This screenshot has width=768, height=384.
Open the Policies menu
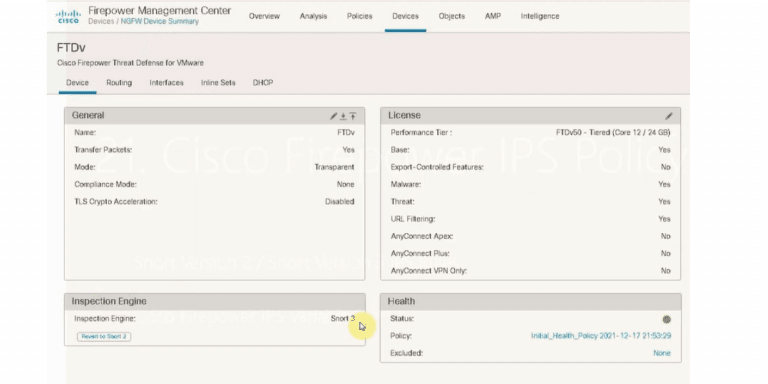coord(360,16)
